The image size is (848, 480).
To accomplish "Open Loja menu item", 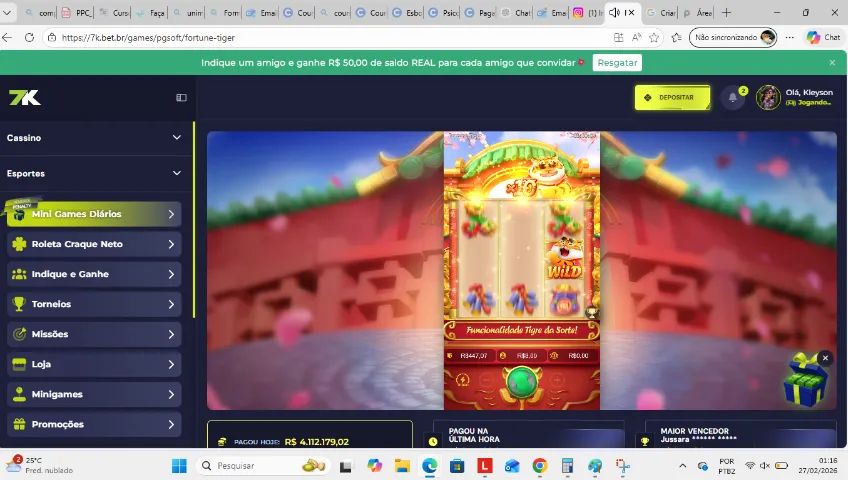I will (94, 364).
